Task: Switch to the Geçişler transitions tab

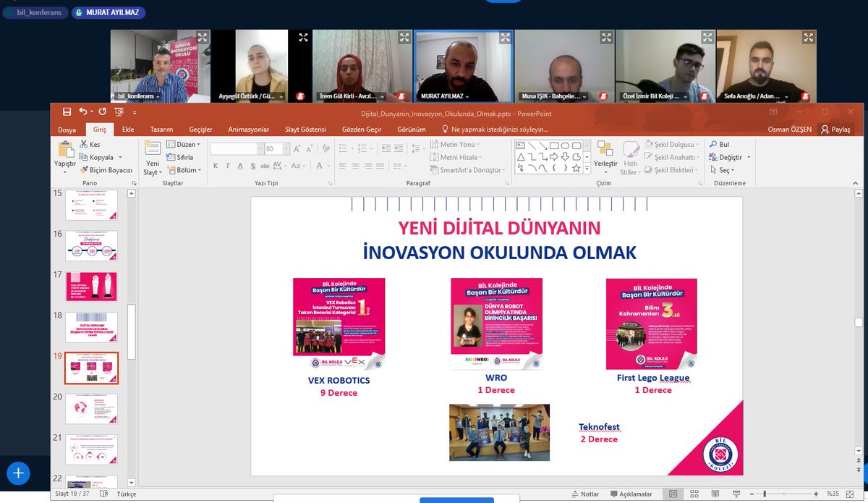Action: pyautogui.click(x=200, y=130)
